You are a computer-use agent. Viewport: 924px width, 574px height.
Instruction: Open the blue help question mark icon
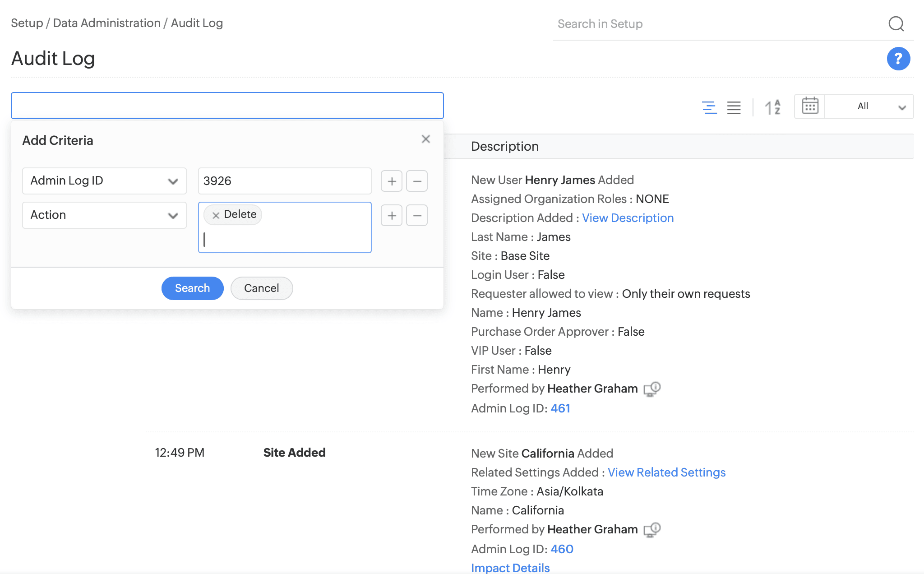(898, 59)
